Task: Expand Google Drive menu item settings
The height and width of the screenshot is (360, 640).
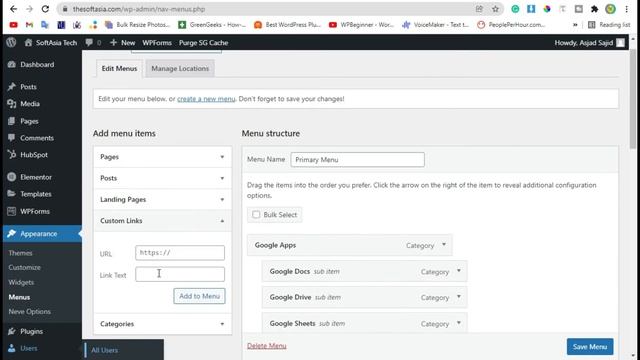Action: tap(459, 297)
